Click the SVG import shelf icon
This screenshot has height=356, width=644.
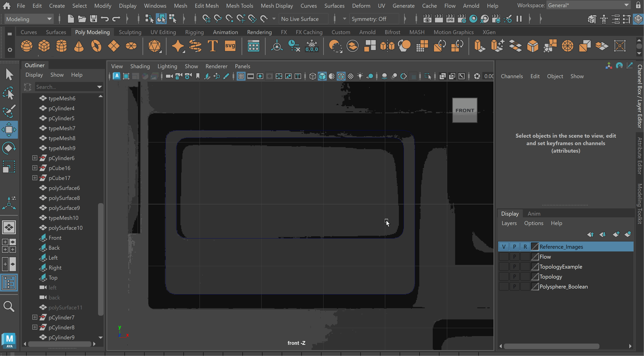(230, 46)
